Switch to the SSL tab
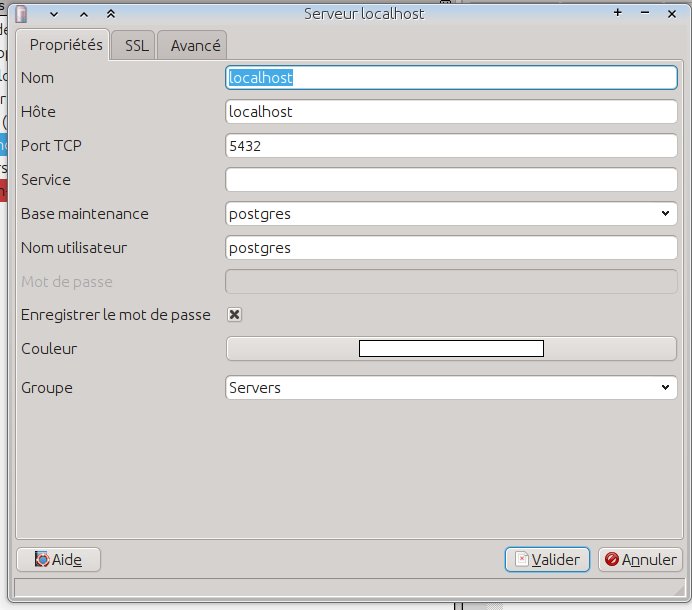The image size is (692, 610). point(136,45)
